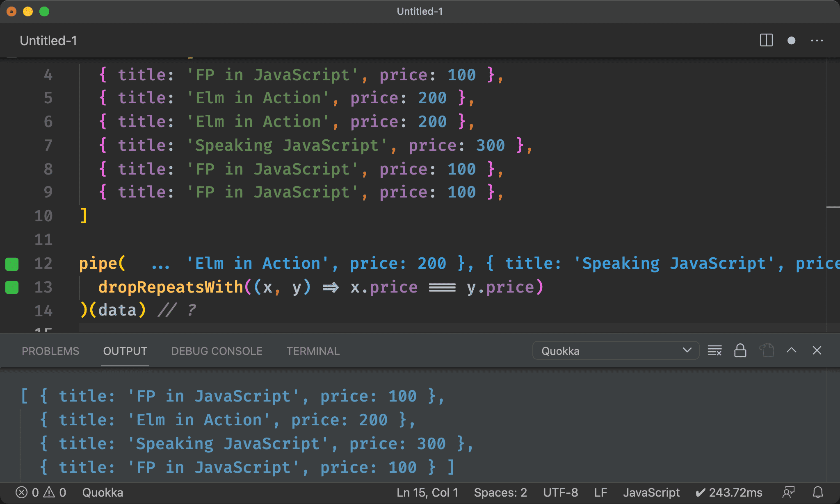
Task: Click Quokka green indicator on line 13
Action: [x=12, y=287]
